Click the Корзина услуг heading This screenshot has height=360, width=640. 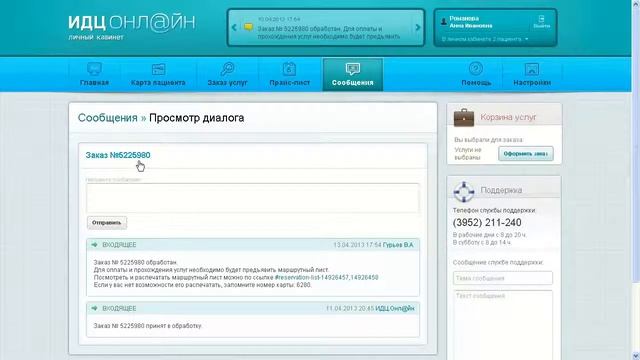[x=508, y=117]
